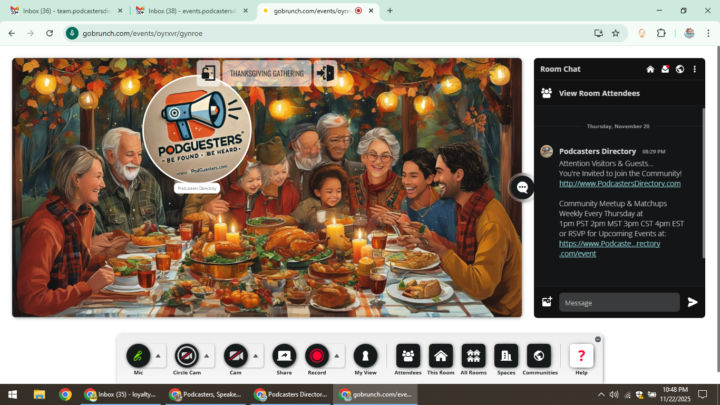Viewport: 720px width, 405px height.
Task: Show hidden tray icons arrow
Action: tap(601, 394)
